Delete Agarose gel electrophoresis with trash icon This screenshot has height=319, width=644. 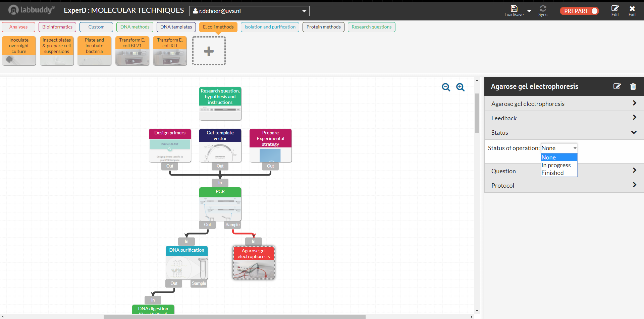(x=633, y=86)
